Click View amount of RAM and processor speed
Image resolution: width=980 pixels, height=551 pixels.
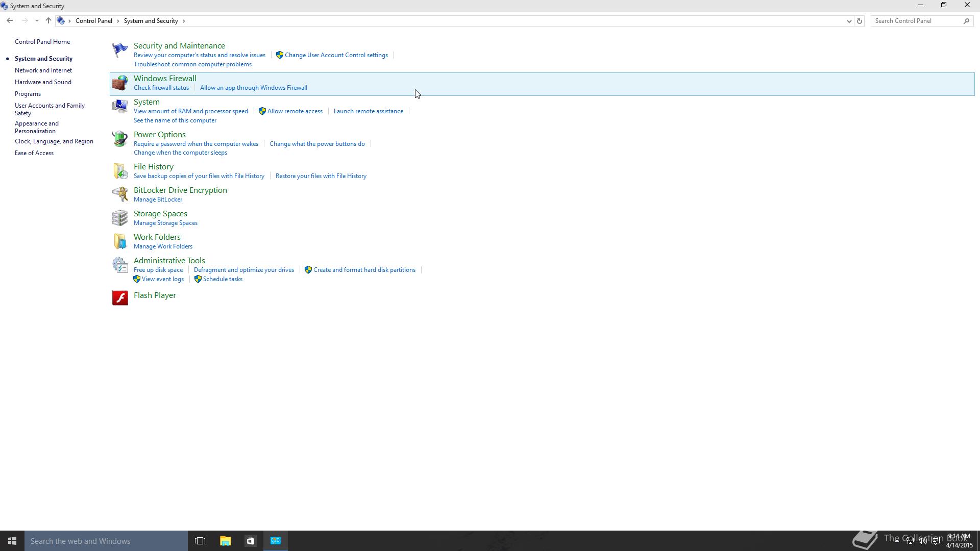tap(191, 111)
